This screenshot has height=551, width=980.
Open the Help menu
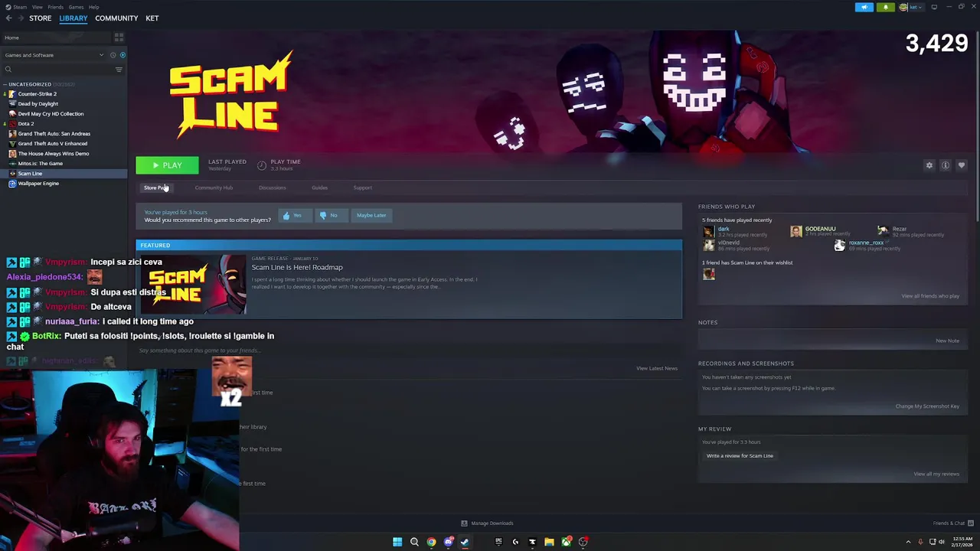(93, 7)
